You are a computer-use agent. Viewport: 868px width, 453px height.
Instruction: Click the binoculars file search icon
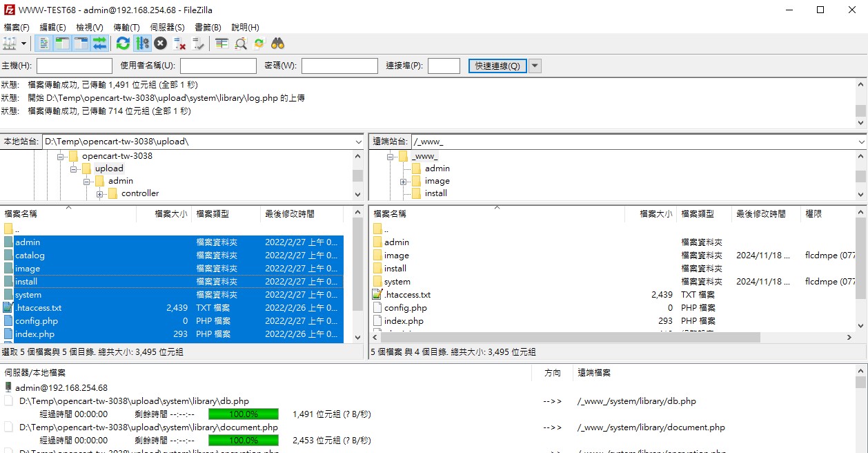277,44
